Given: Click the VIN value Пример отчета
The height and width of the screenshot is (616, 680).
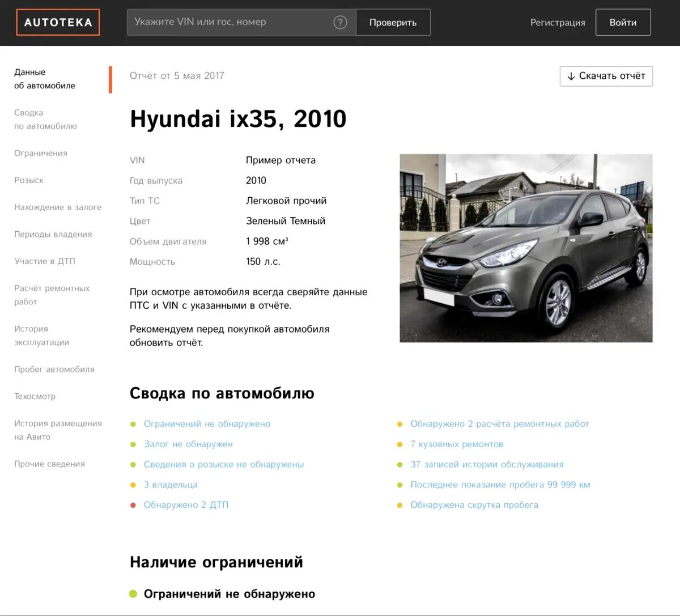Looking at the screenshot, I should click(280, 160).
